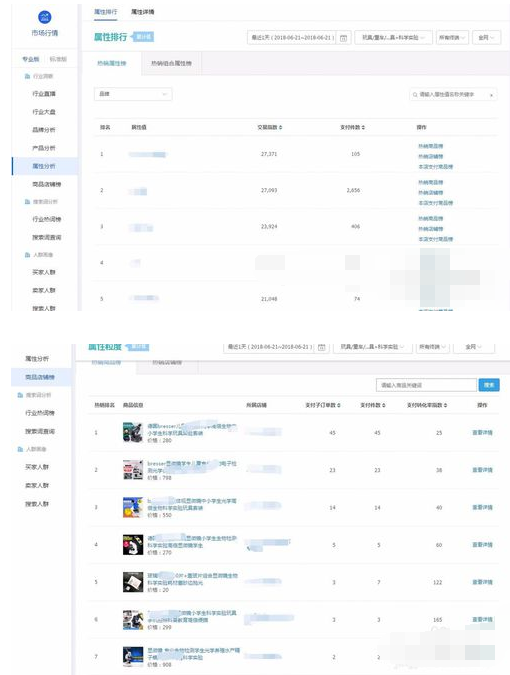Switch to the 属性详情 tab
The height and width of the screenshot is (675, 510).
[142, 12]
